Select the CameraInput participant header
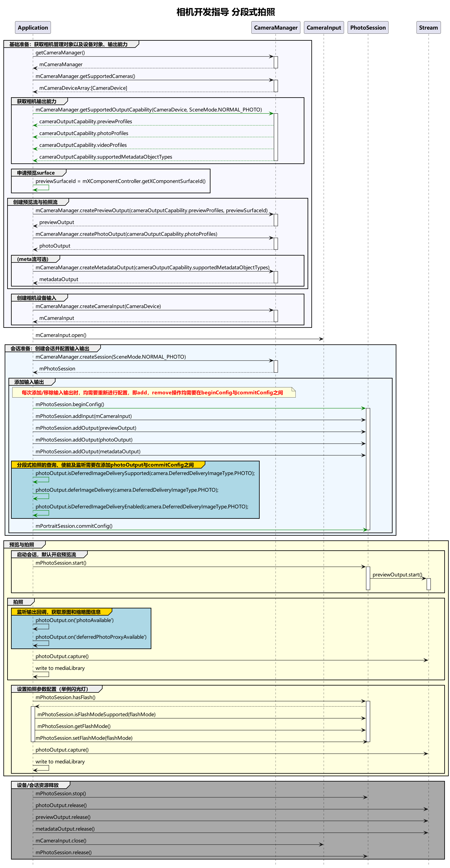The width and height of the screenshot is (450, 868). [324, 28]
